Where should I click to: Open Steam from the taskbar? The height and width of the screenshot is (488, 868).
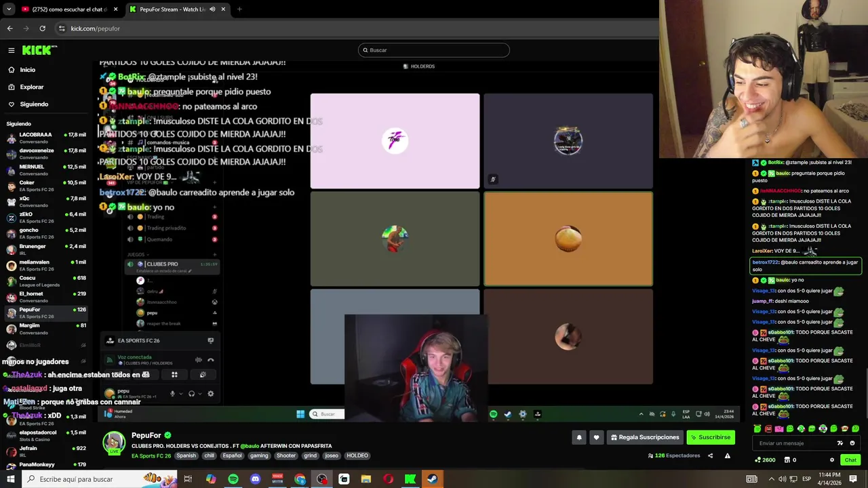[x=432, y=479]
